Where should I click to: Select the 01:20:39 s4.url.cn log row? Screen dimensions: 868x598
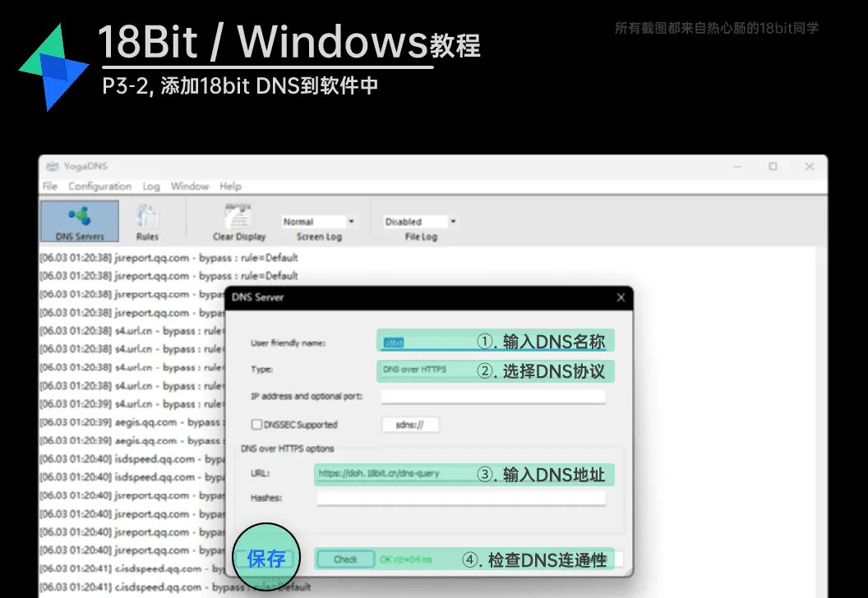[132, 404]
